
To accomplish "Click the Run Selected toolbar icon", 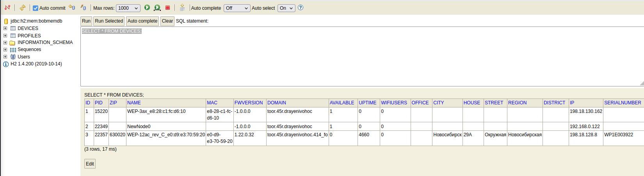I will tap(157, 7).
